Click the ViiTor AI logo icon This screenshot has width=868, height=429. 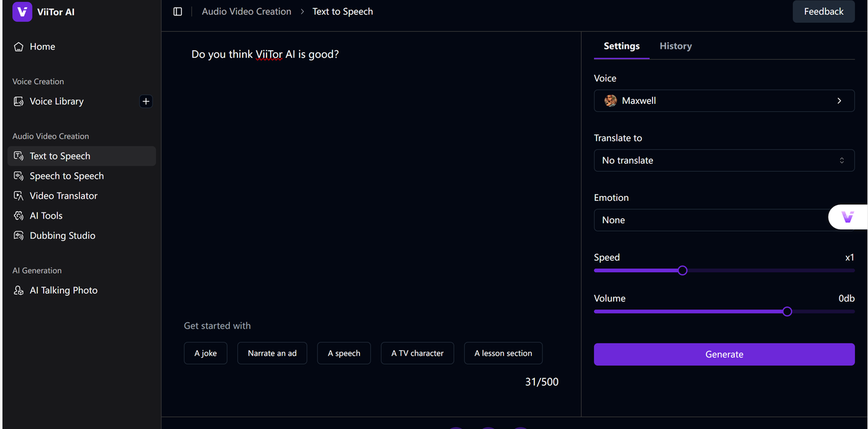22,12
